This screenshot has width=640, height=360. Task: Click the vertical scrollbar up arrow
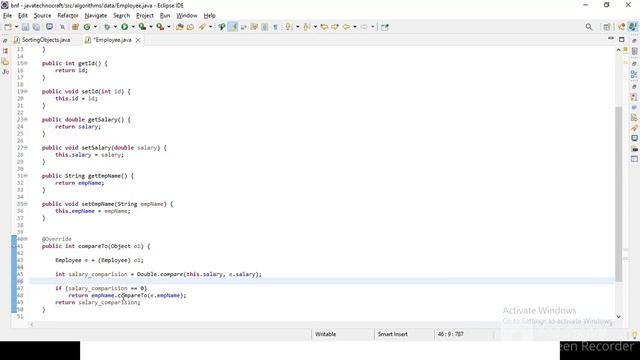click(x=618, y=50)
